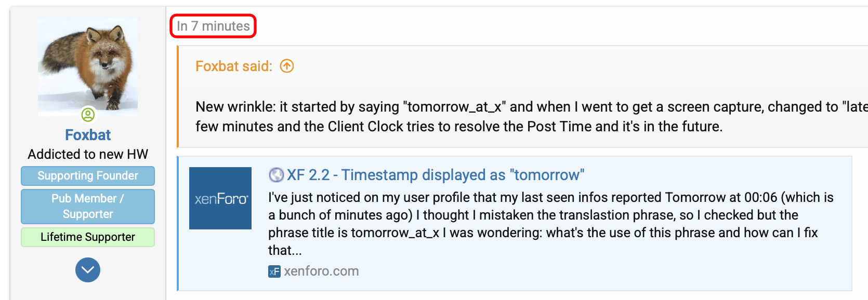Click the xF favicon next to xenforo.com
The width and height of the screenshot is (868, 300).
(274, 271)
